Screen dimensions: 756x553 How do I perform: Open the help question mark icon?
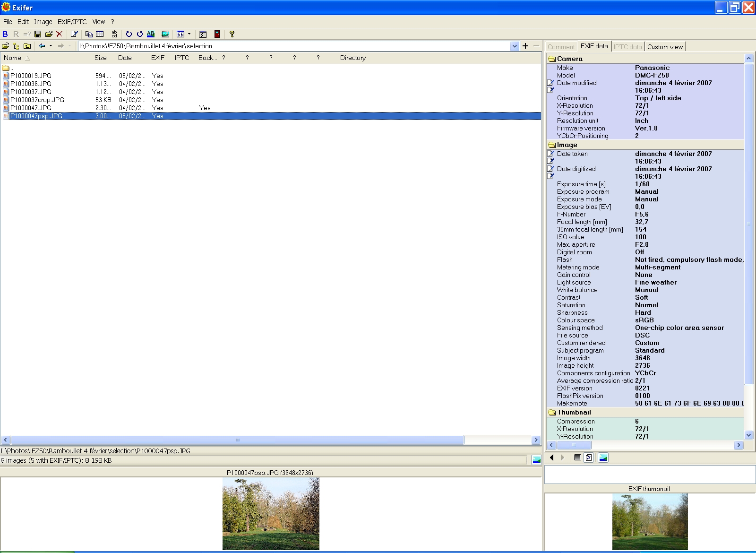pyautogui.click(x=232, y=34)
